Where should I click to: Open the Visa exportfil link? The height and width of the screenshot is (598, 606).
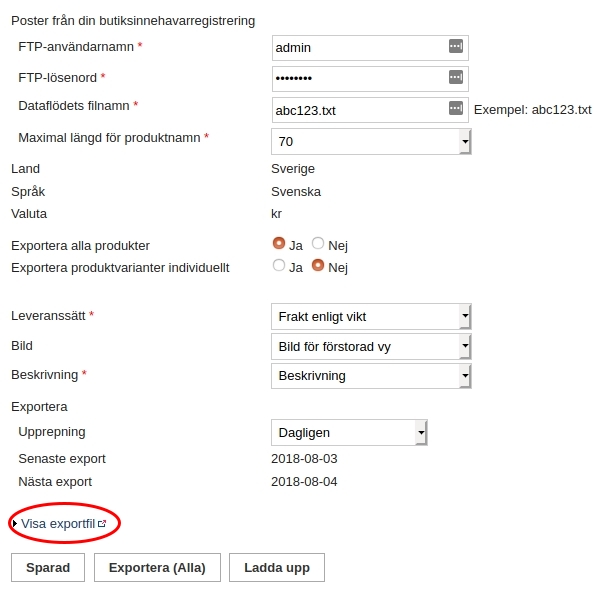[58, 523]
